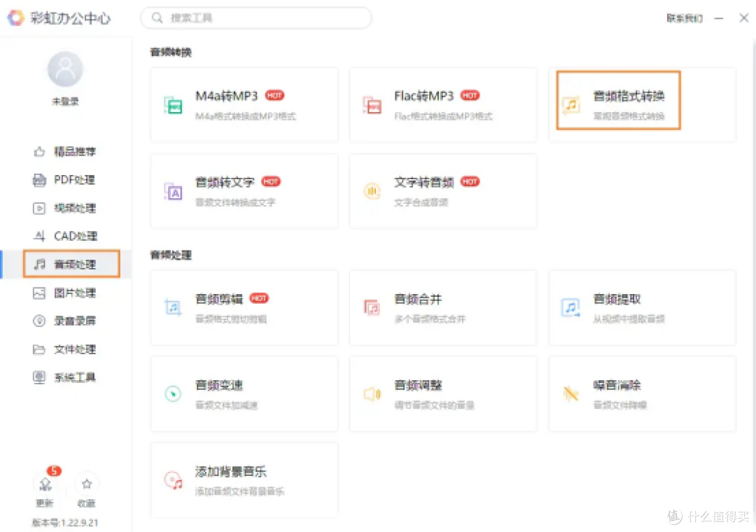The width and height of the screenshot is (756, 532).
Task: Open the 音频变速 tool card
Action: tap(244, 393)
